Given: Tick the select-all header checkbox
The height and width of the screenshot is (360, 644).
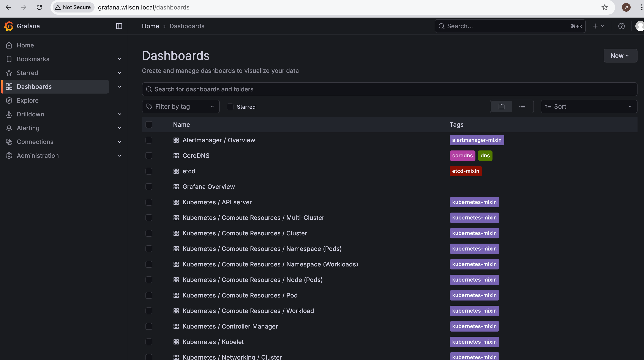Looking at the screenshot, I should coord(149,125).
